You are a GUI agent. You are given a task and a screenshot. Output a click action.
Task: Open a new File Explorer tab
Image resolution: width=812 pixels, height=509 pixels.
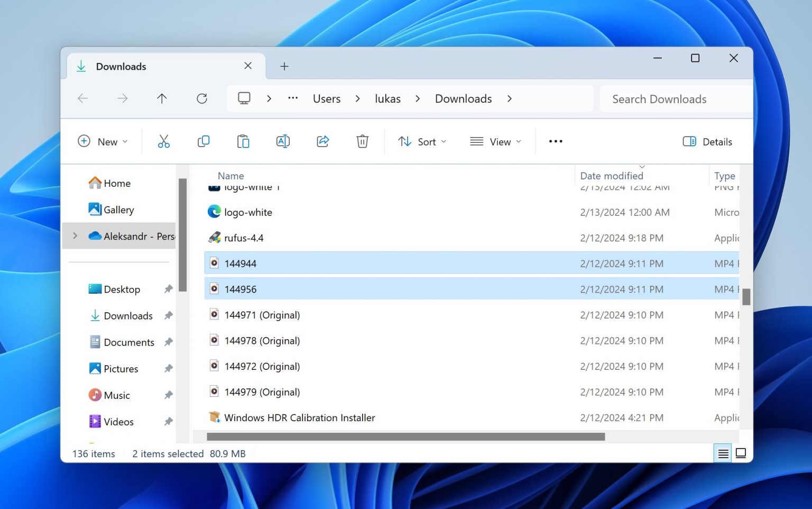coord(284,66)
